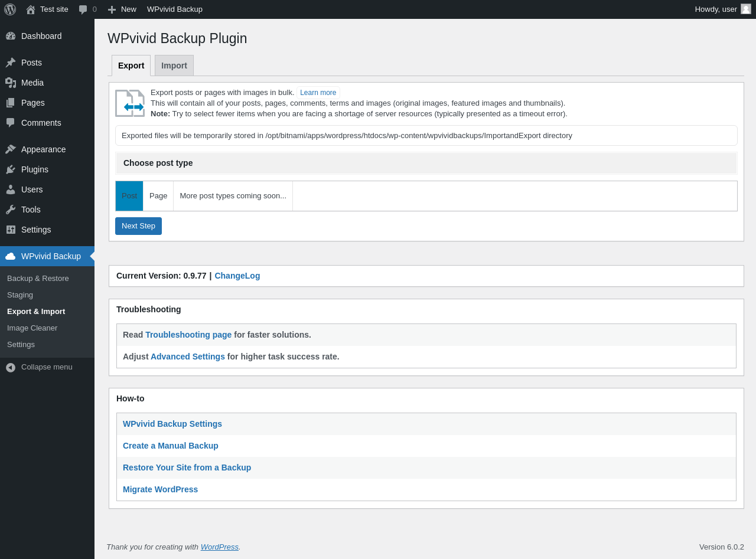
Task: Click the user avatar in admin bar
Action: coord(746,9)
